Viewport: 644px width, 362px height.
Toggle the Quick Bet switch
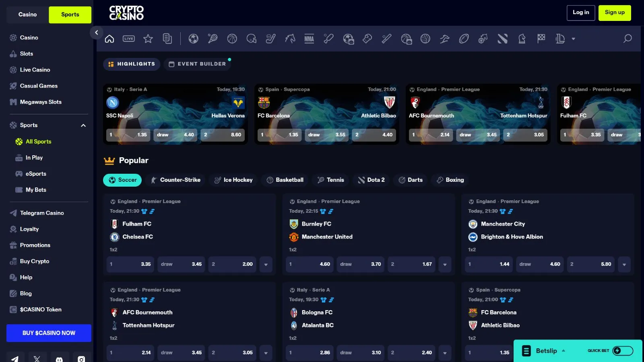622,351
